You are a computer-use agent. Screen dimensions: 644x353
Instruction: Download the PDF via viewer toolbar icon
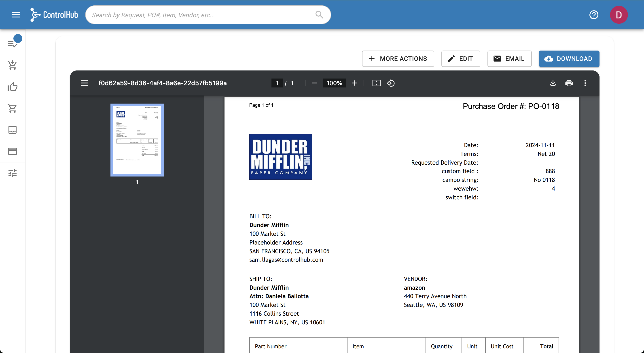(553, 83)
